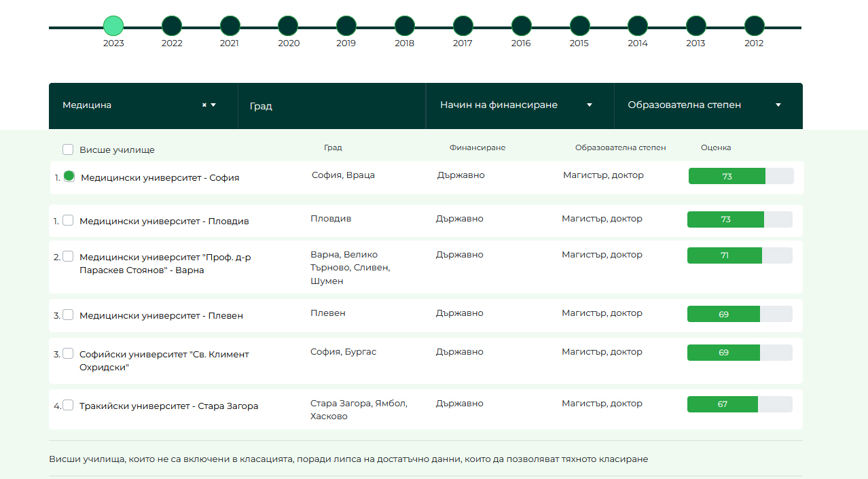Select year 2013 on the timeline
Screen dimensions: 868x479
695,26
